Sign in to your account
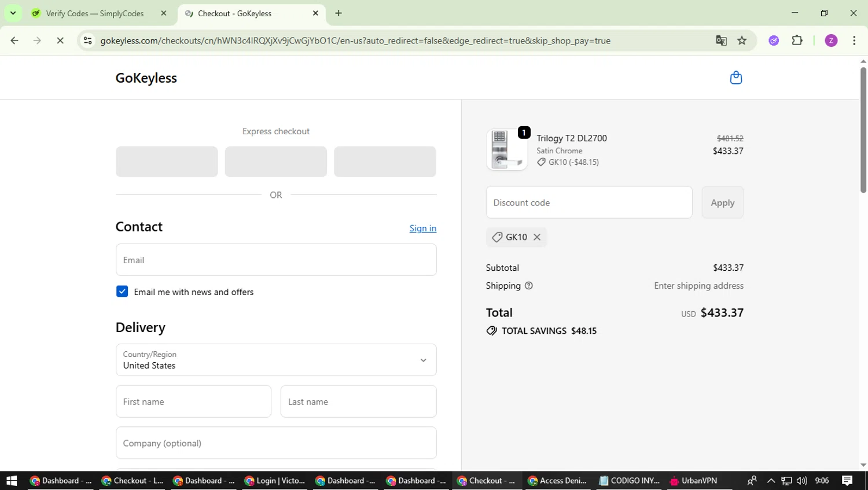This screenshot has width=868, height=490. pyautogui.click(x=422, y=229)
